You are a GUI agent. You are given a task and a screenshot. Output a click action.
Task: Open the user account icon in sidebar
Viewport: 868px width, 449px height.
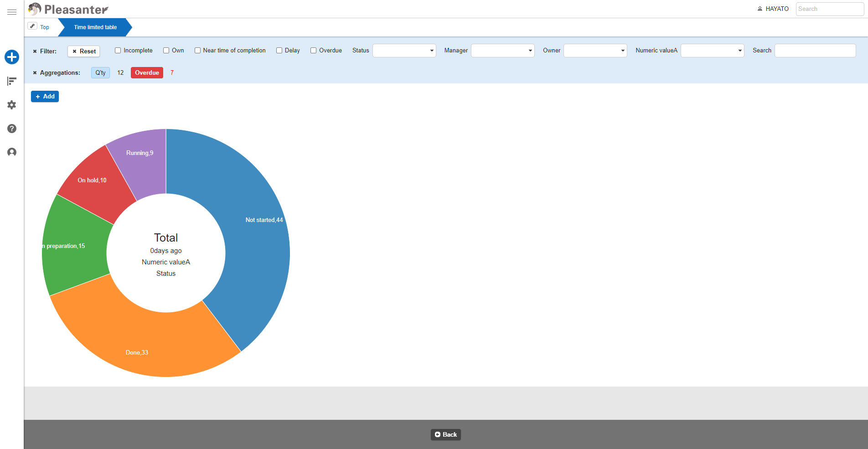[x=12, y=152]
